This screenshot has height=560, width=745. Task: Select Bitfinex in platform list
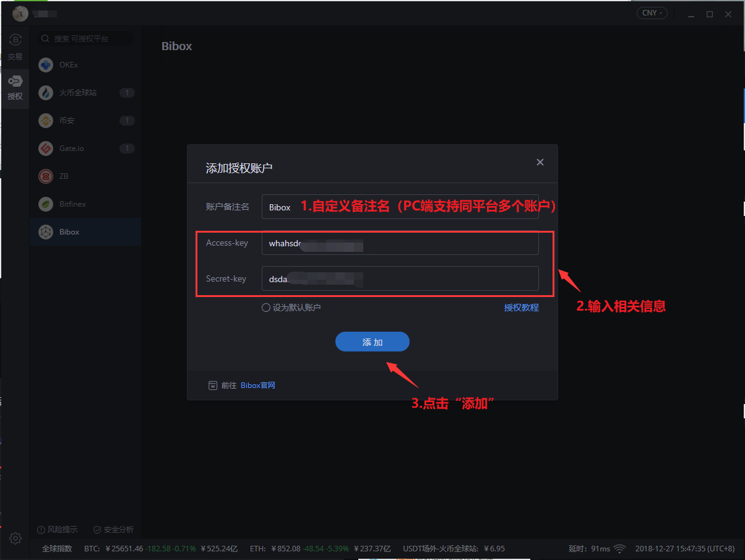coord(85,204)
